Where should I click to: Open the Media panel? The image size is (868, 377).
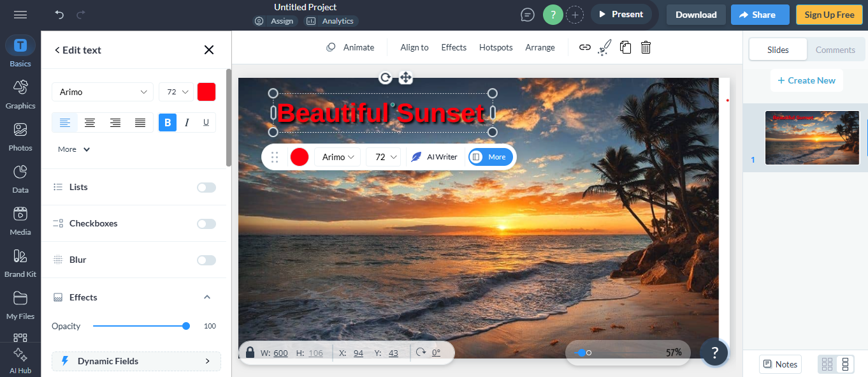pyautogui.click(x=20, y=221)
